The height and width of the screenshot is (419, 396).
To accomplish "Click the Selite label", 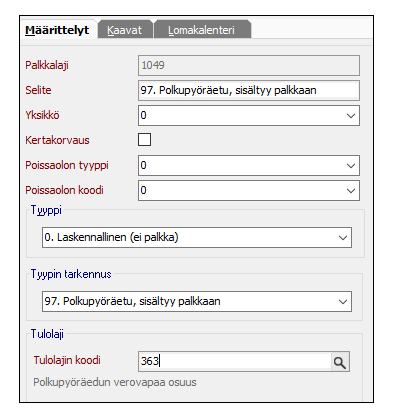I will tap(38, 90).
